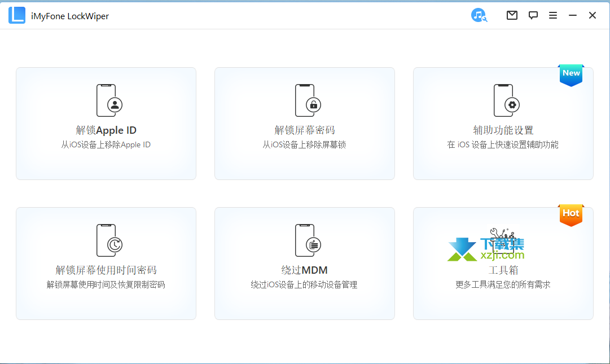Click the iMyFone LockWiper title text

(x=70, y=16)
